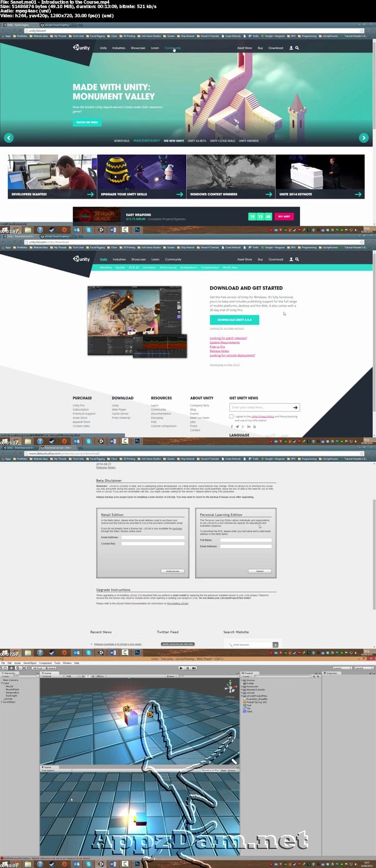
Task: Click the Play button in the Unity editor
Action: [x=181, y=668]
